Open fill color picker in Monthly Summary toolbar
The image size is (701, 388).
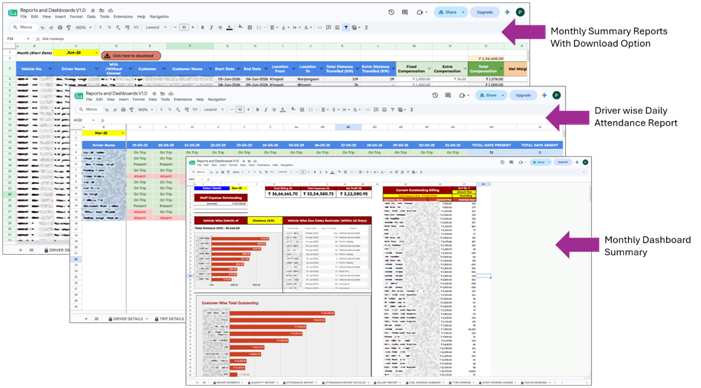pos(241,27)
